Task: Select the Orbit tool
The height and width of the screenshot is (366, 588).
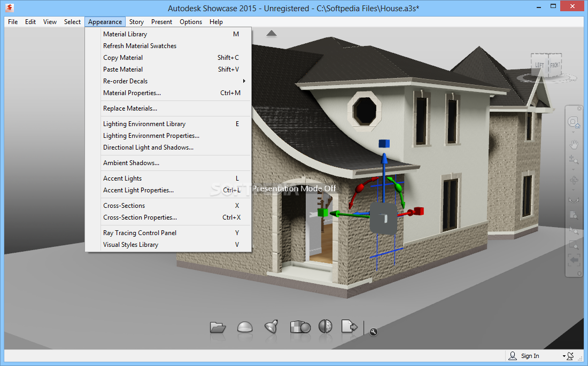Action: pos(574,180)
